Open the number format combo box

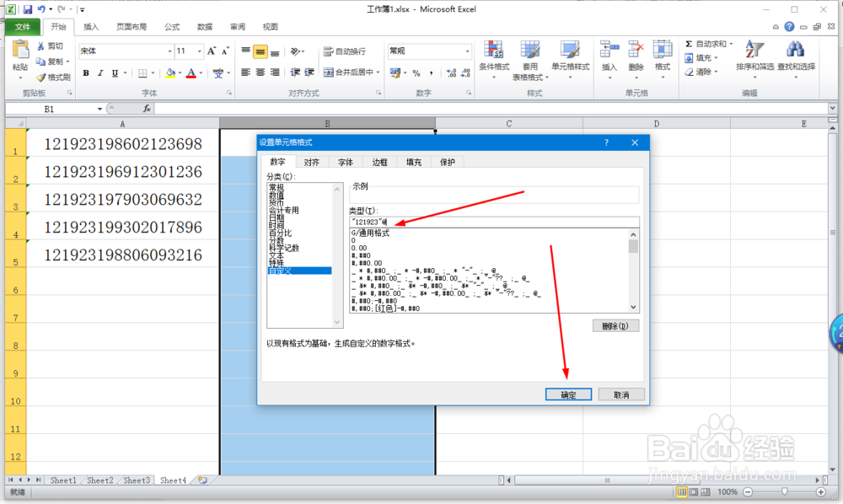[430, 51]
